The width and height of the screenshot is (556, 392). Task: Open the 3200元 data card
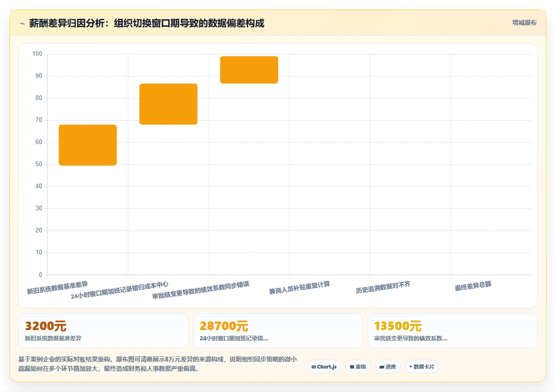[x=103, y=331]
